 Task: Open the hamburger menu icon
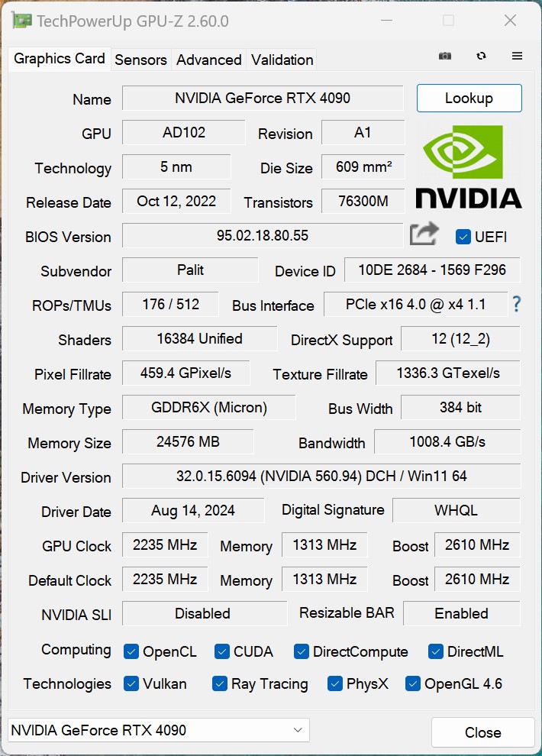coord(517,57)
